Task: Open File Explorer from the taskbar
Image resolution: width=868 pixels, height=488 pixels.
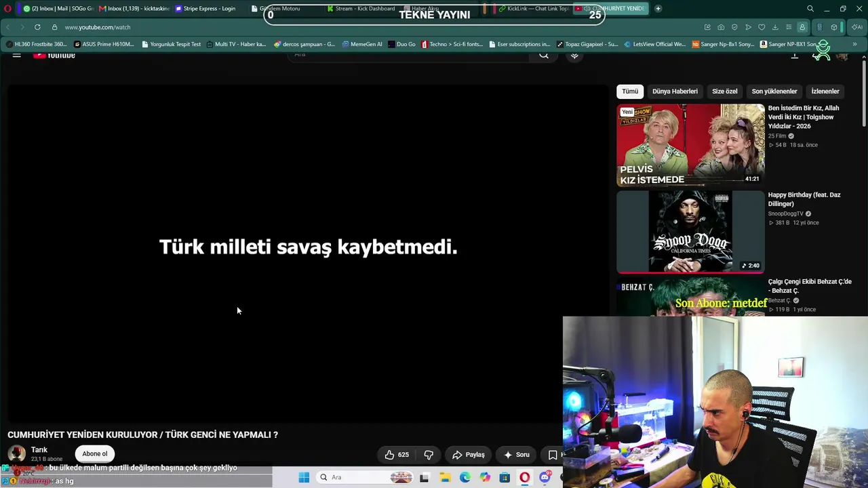Action: pyautogui.click(x=445, y=478)
